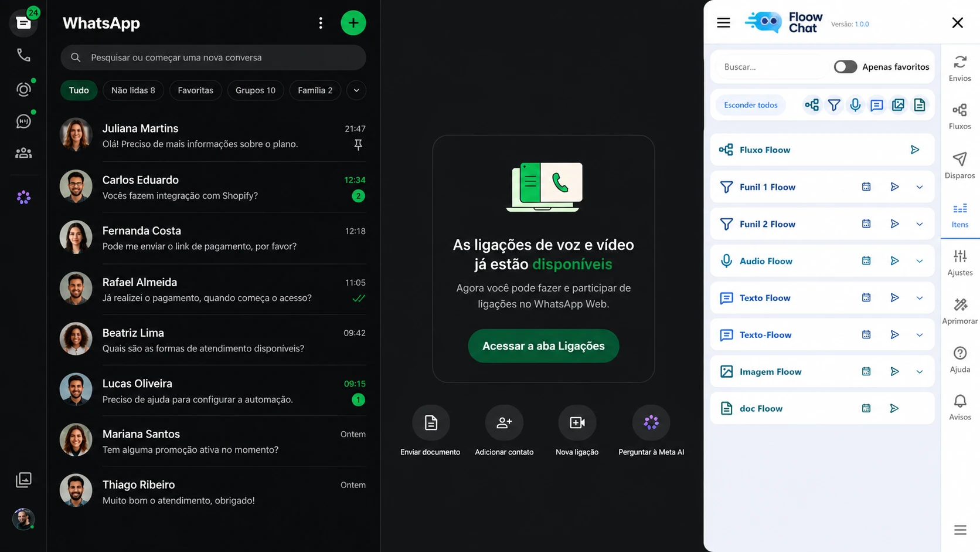
Task: Open WhatsApp three-dot menu
Action: tap(321, 23)
